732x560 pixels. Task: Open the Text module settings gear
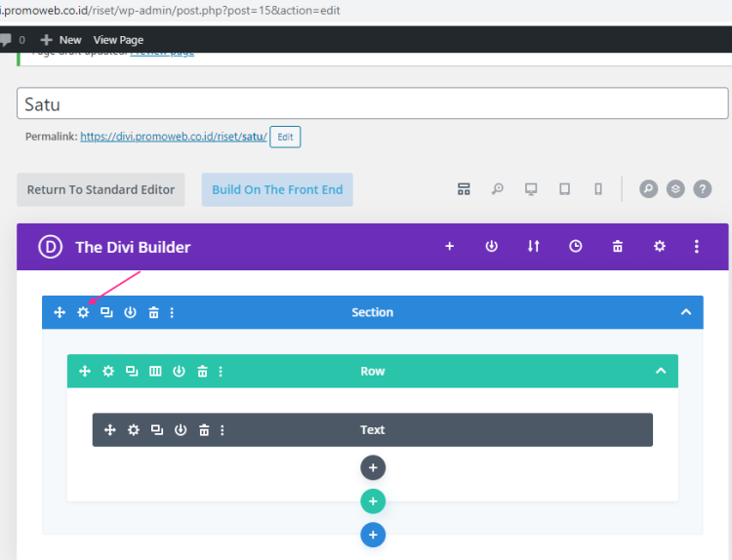(x=134, y=430)
